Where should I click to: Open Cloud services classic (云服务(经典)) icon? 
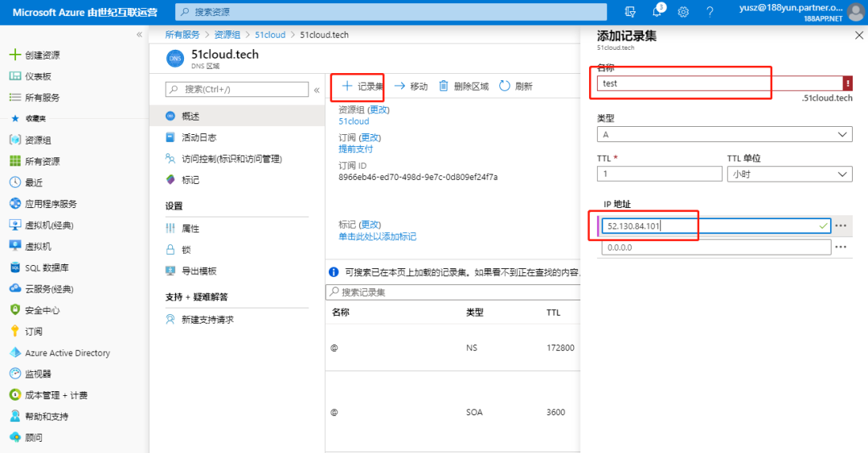pyautogui.click(x=15, y=288)
